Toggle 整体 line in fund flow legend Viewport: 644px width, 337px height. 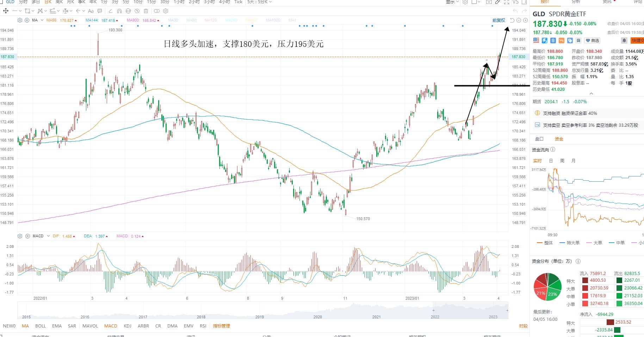[x=545, y=243]
